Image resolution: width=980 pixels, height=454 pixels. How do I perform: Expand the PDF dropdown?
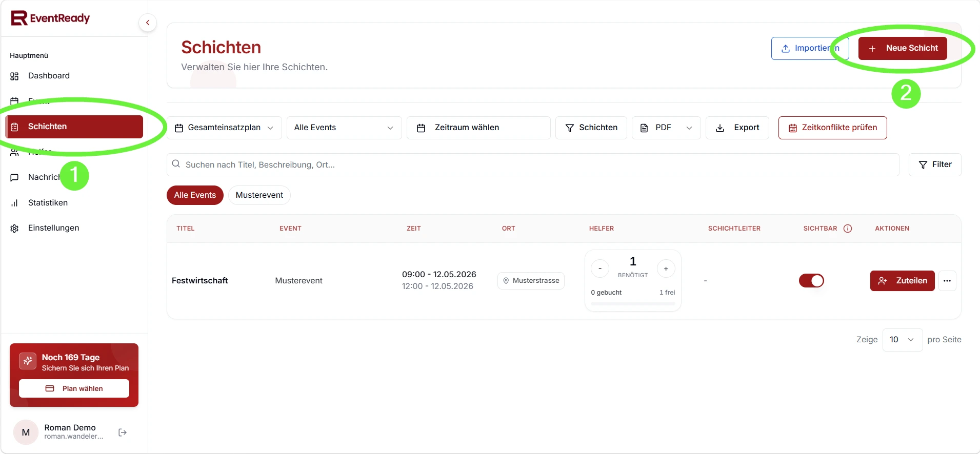666,128
